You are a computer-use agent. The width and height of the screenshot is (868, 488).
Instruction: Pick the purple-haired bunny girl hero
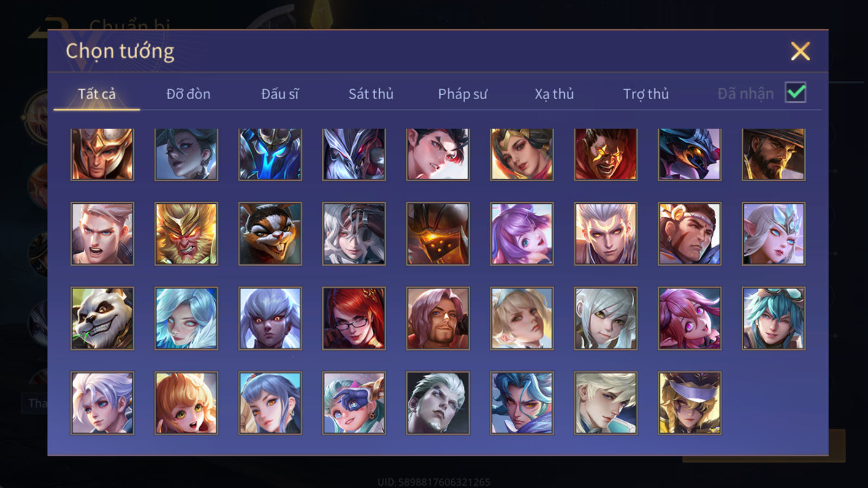point(522,234)
